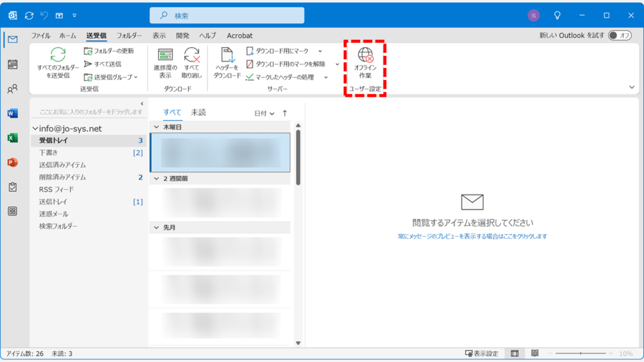Select 受信トレイ folder
Viewport: 644px width, 362px height.
click(x=89, y=140)
